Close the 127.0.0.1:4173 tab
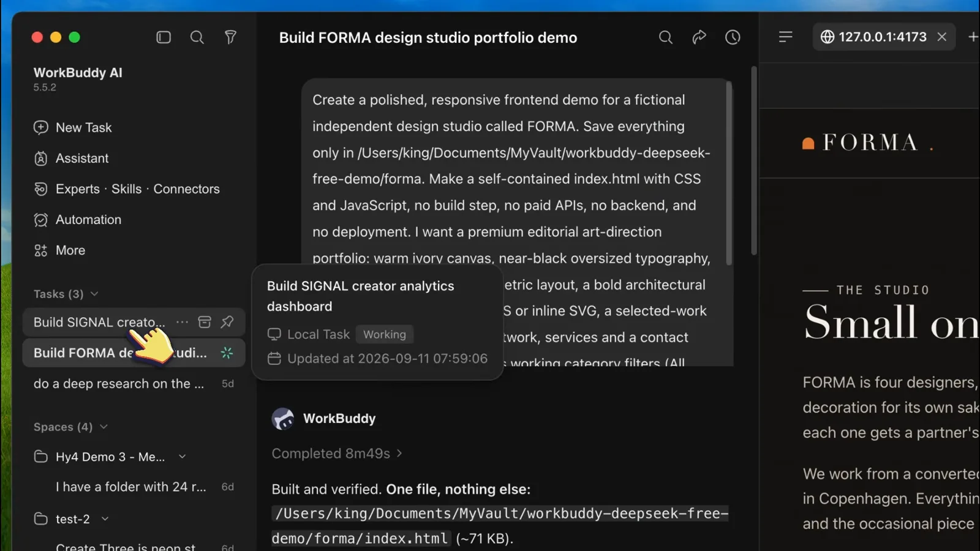 (x=942, y=37)
